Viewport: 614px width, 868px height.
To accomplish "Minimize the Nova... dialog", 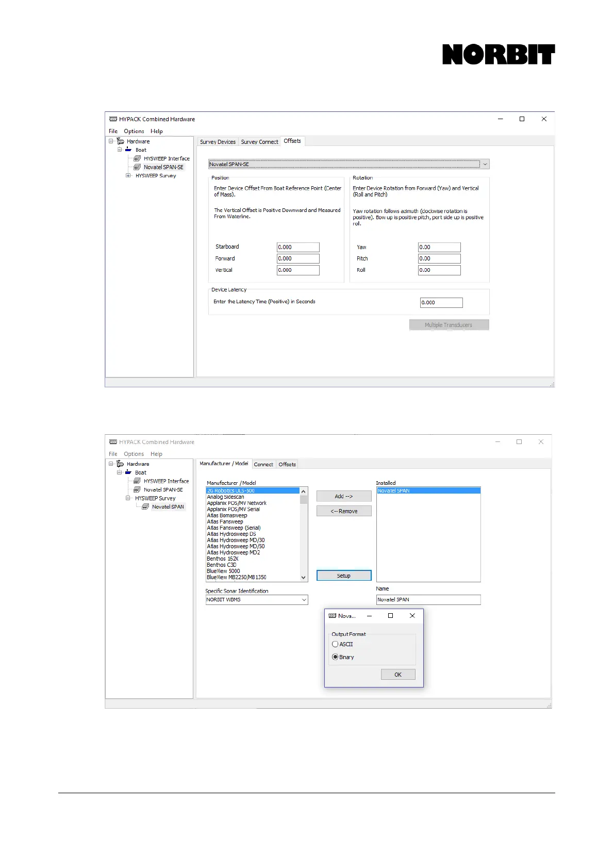I will 369,616.
